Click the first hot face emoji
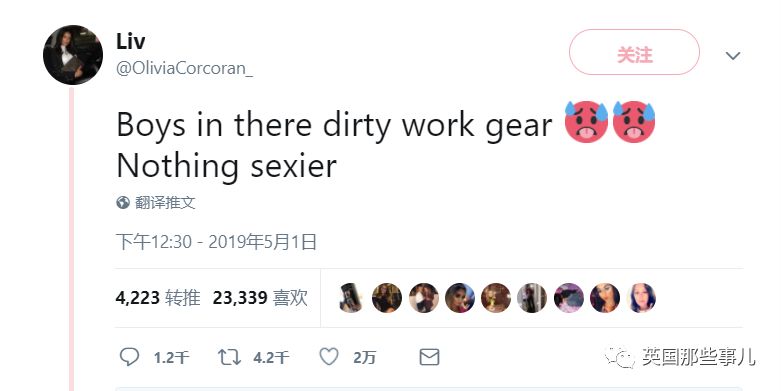The width and height of the screenshot is (781, 391). tap(586, 122)
